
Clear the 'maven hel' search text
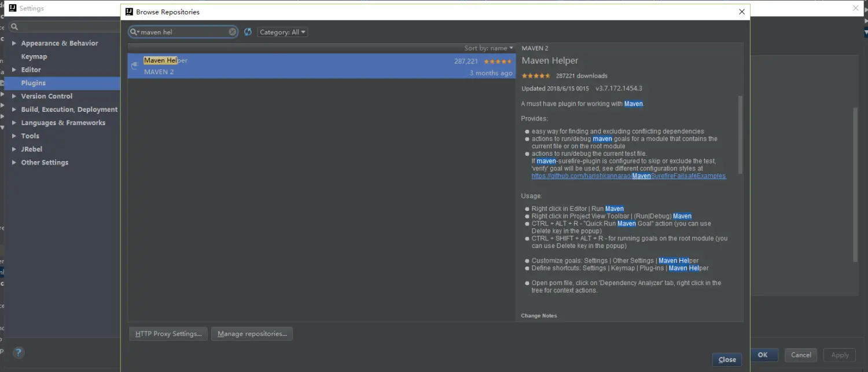click(233, 32)
